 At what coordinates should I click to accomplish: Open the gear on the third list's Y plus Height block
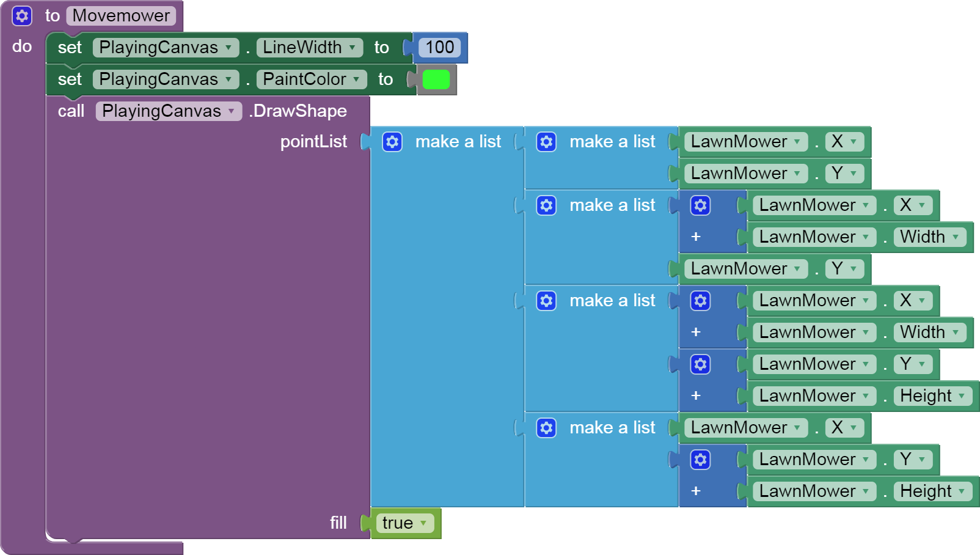click(700, 364)
